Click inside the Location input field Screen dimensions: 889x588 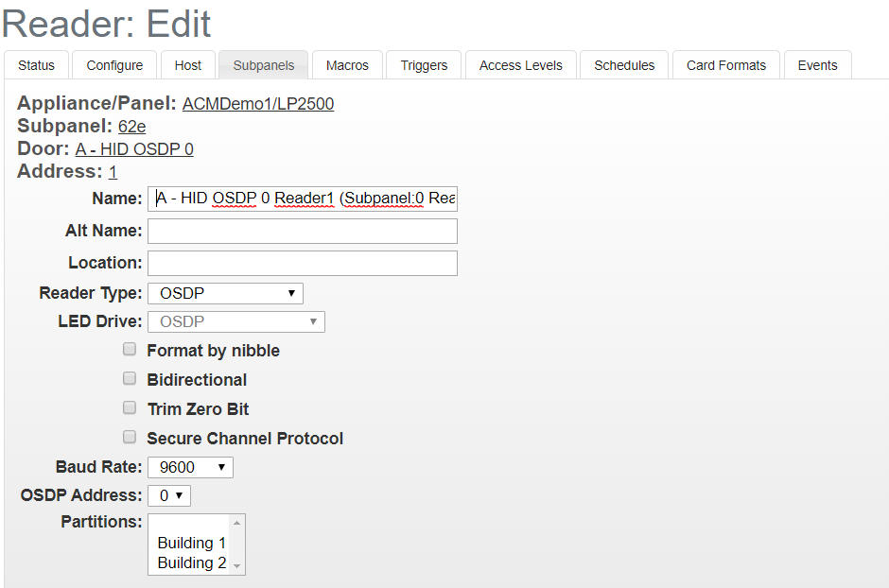click(x=302, y=262)
